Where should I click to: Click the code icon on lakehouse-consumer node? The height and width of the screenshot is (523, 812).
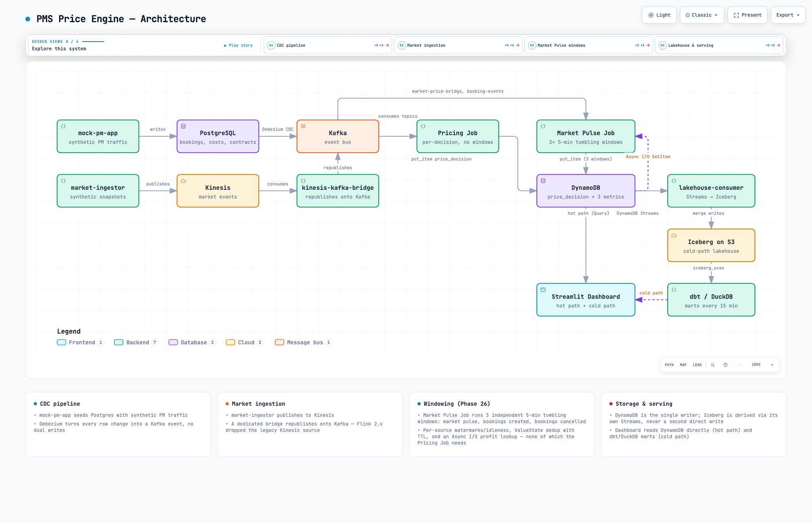674,181
